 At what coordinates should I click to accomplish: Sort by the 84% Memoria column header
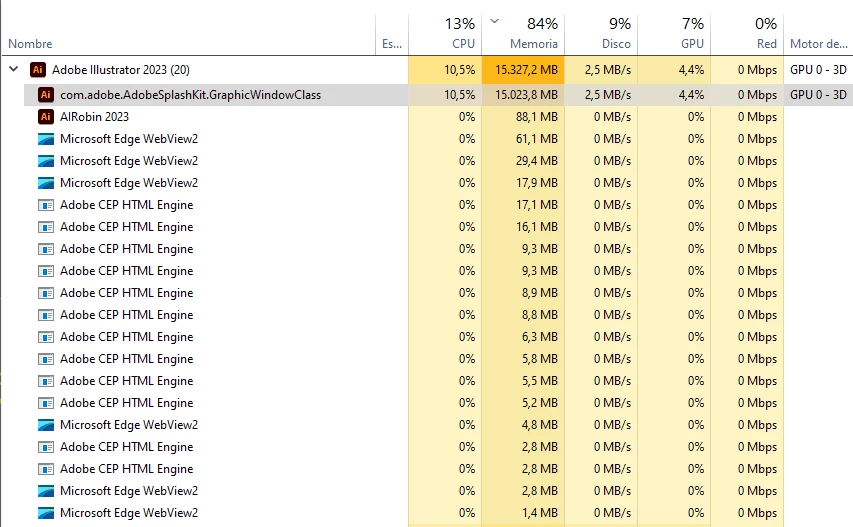tap(523, 35)
